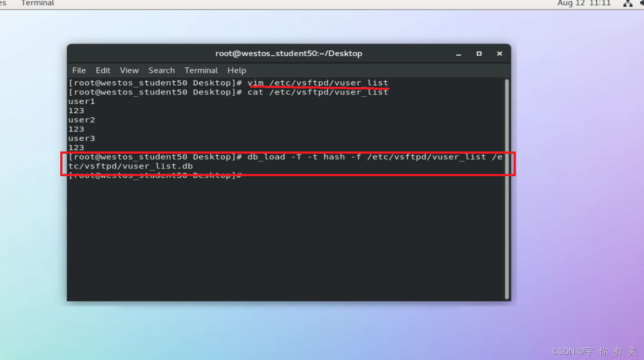The height and width of the screenshot is (360, 644).
Task: Click the wired network icon in the top bar
Action: coord(628,4)
